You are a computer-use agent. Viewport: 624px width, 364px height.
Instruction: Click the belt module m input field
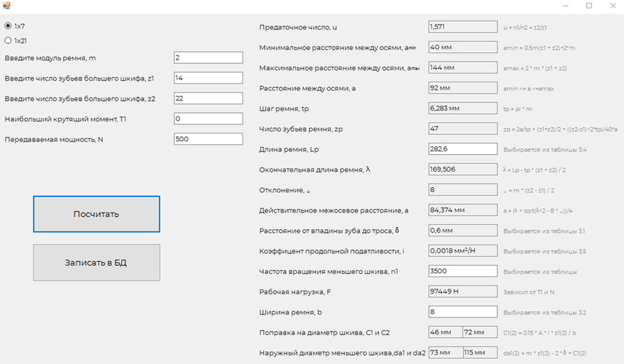tap(208, 57)
